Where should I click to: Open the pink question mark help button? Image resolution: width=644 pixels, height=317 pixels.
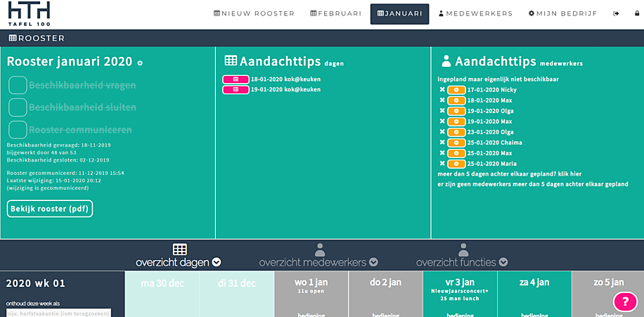[x=626, y=302]
